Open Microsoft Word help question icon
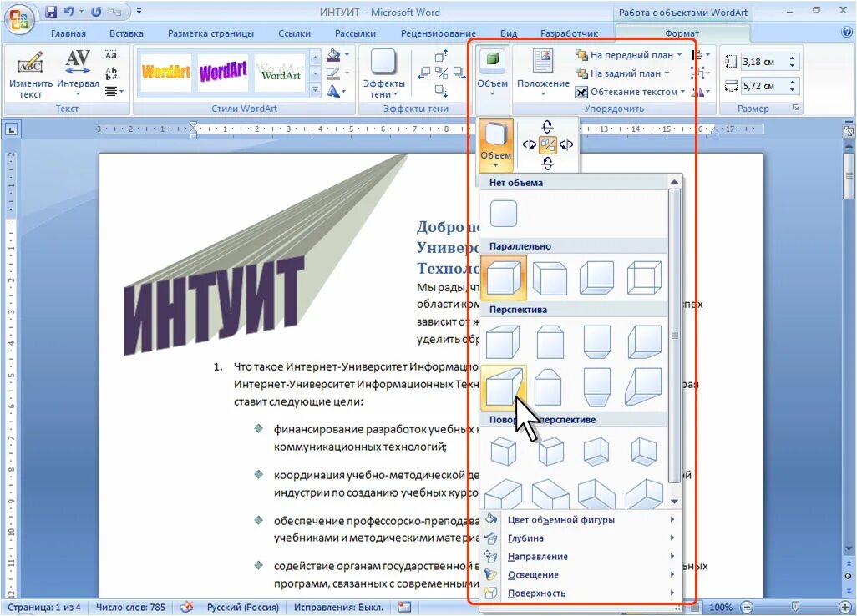 847,33
